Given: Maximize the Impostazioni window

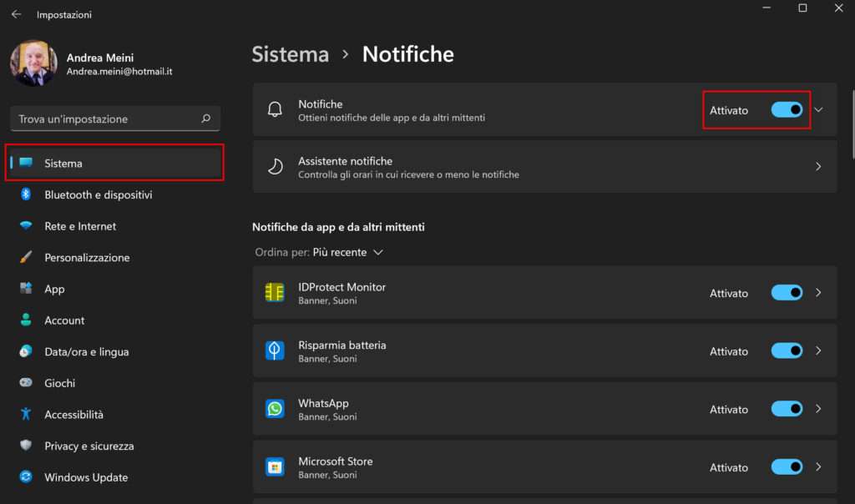Looking at the screenshot, I should (802, 8).
